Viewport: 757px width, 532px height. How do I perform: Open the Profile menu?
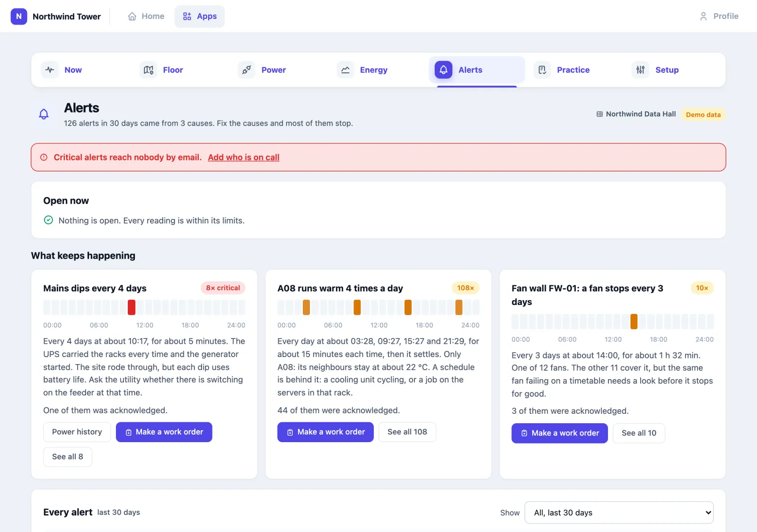pos(719,17)
